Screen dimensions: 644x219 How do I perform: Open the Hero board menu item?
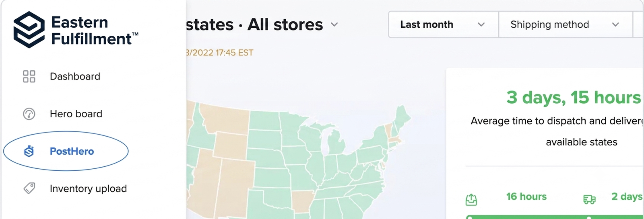(x=76, y=114)
